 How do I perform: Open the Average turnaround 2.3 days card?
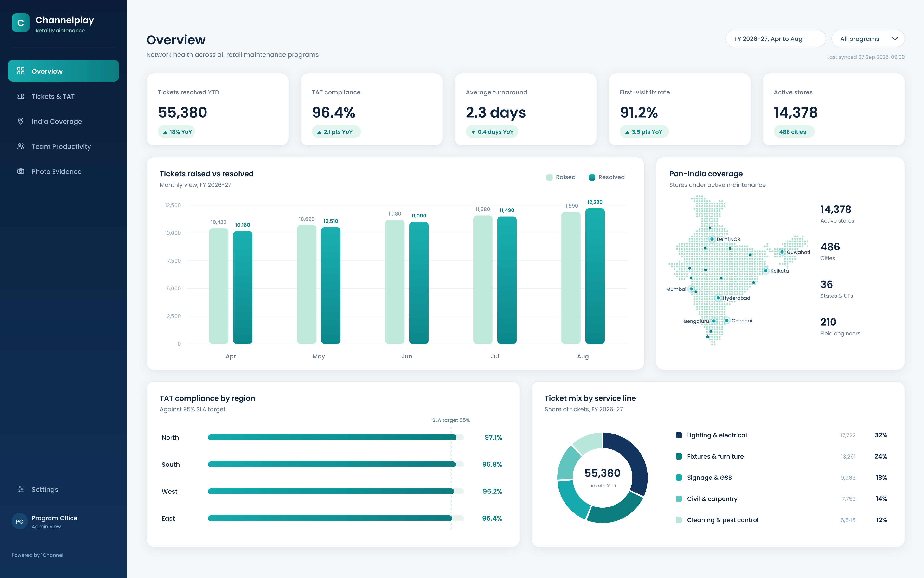(x=525, y=109)
